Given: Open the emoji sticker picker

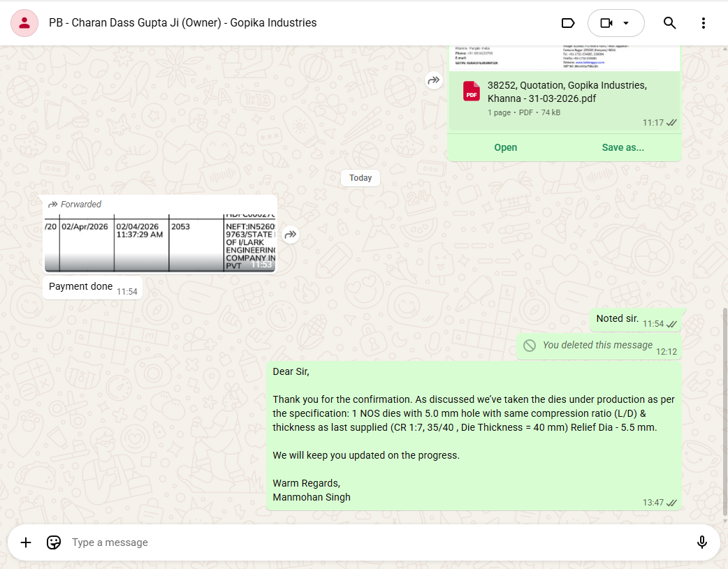Looking at the screenshot, I should pyautogui.click(x=53, y=542).
